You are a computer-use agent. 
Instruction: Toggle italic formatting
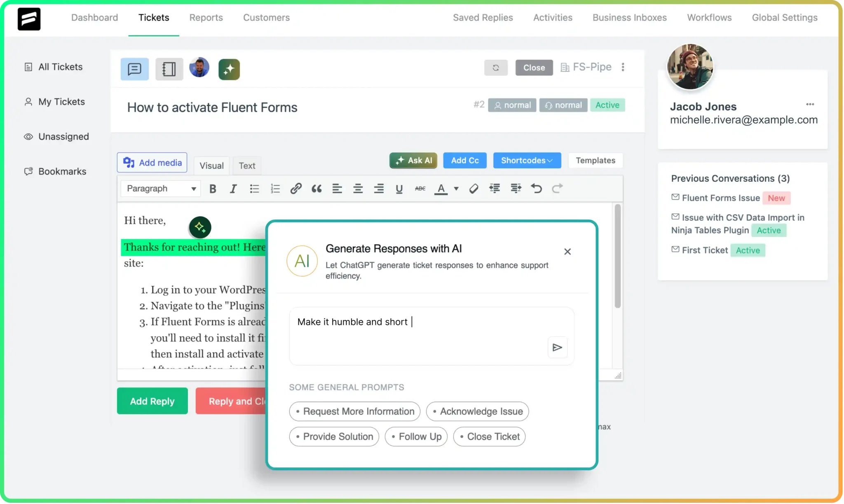(x=233, y=189)
